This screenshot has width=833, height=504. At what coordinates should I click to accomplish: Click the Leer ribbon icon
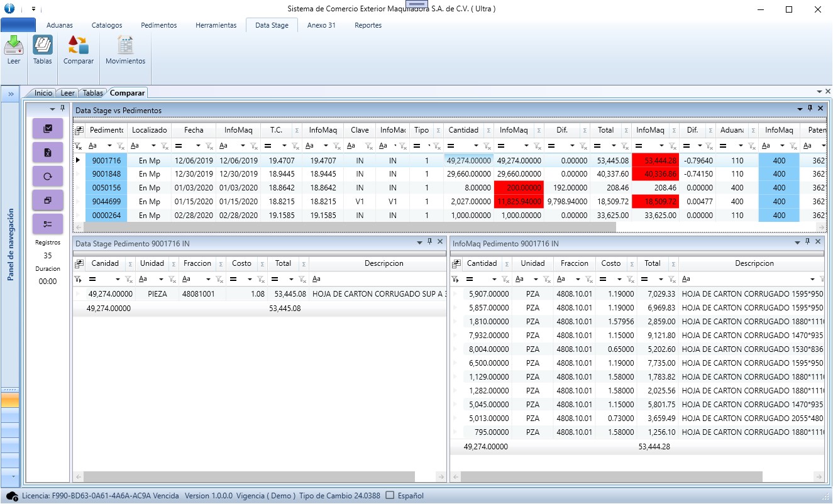click(13, 47)
